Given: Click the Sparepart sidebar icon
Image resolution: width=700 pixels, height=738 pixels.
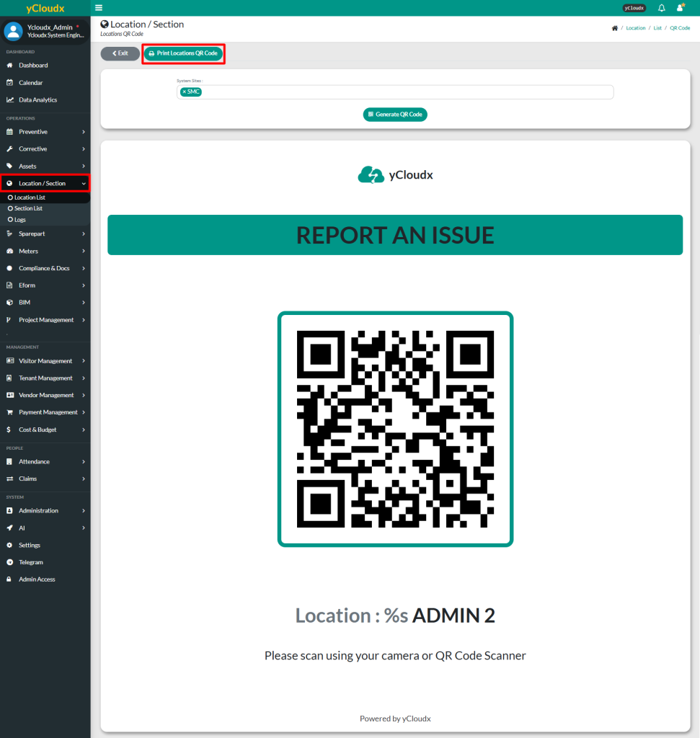Looking at the screenshot, I should click(x=9, y=234).
